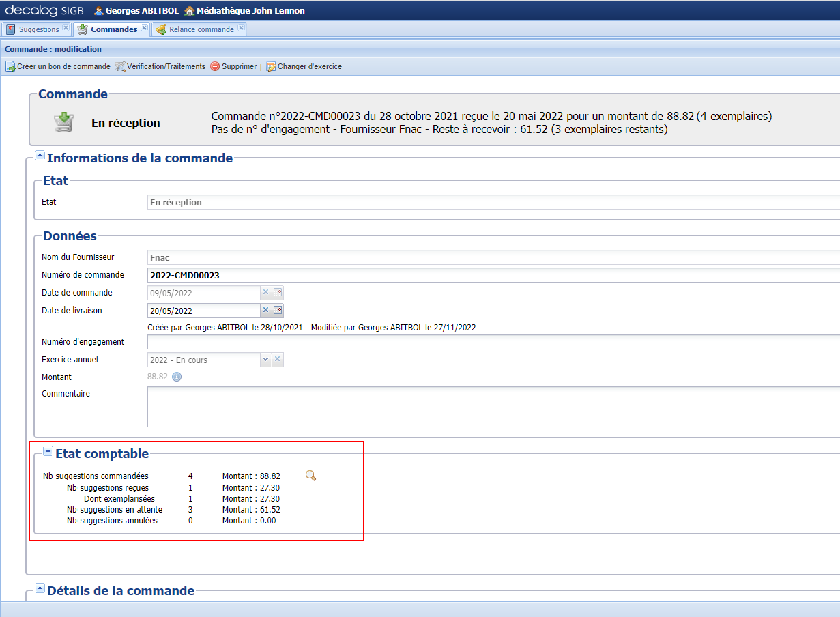Open the calendar picker for Date de livraison
840x617 pixels.
click(276, 310)
